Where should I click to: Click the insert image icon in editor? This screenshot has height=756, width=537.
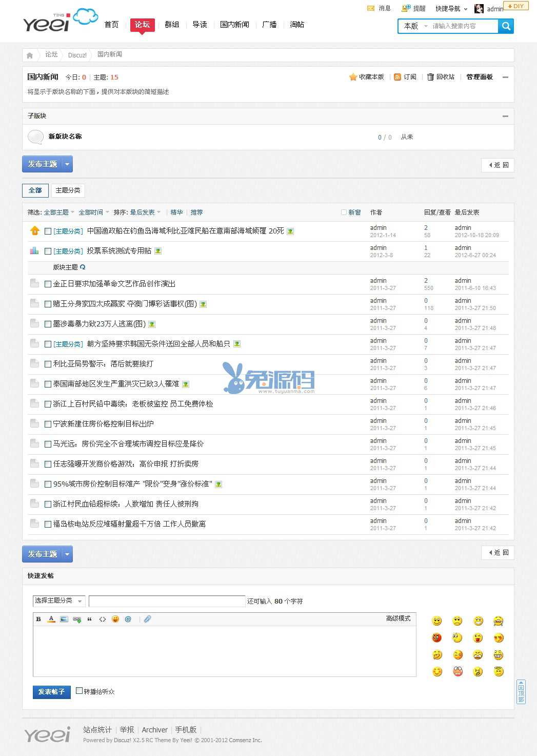pos(64,619)
